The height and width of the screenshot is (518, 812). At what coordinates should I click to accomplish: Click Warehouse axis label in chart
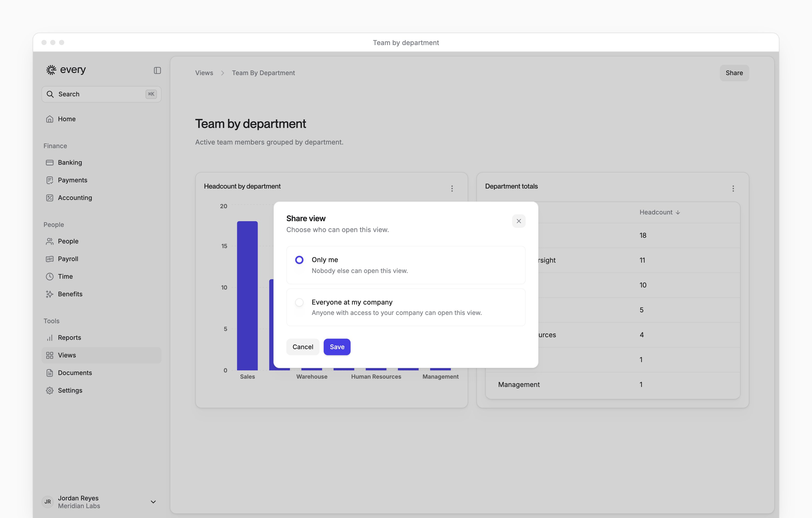pos(311,377)
